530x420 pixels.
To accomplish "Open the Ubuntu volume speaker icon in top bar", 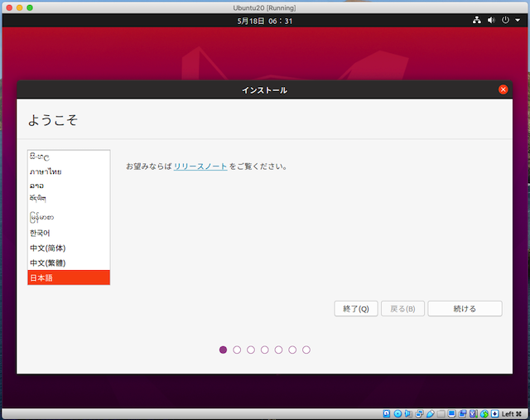I will click(491, 20).
